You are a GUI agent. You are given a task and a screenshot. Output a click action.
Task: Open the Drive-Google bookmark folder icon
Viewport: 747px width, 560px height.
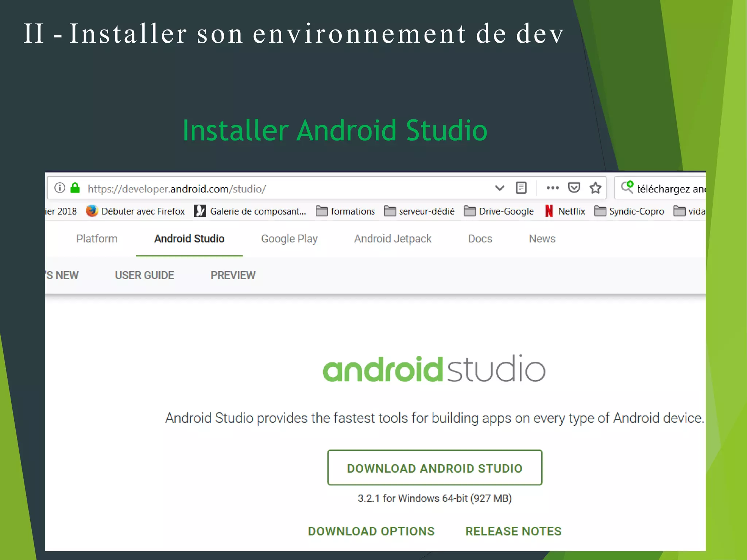click(469, 211)
